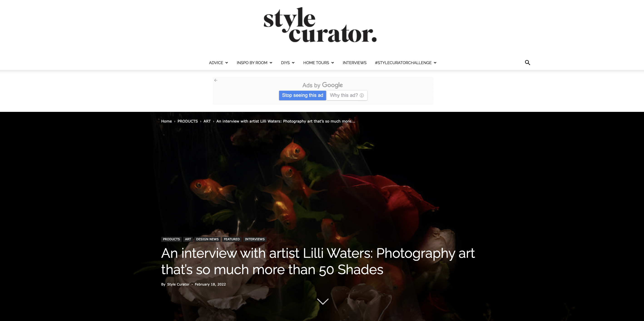Screen dimensions: 644x321
Task: Open the PRODUCTS breadcrumb link
Action: pos(188,121)
